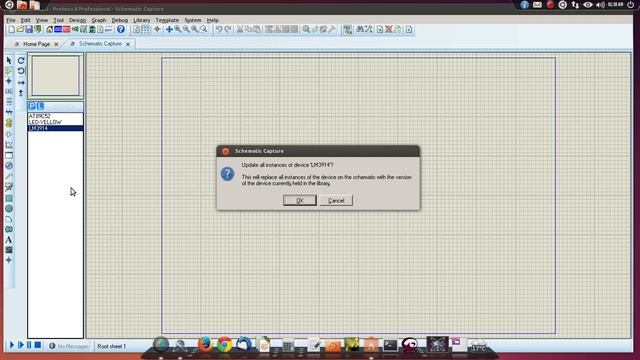Click the Play simulation button

tap(11, 345)
